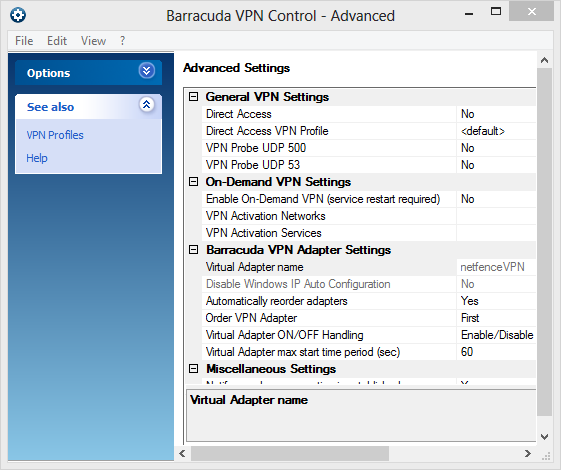Click the value of VPN Probe UDP 53
This screenshot has width=561, height=470.
click(x=496, y=165)
